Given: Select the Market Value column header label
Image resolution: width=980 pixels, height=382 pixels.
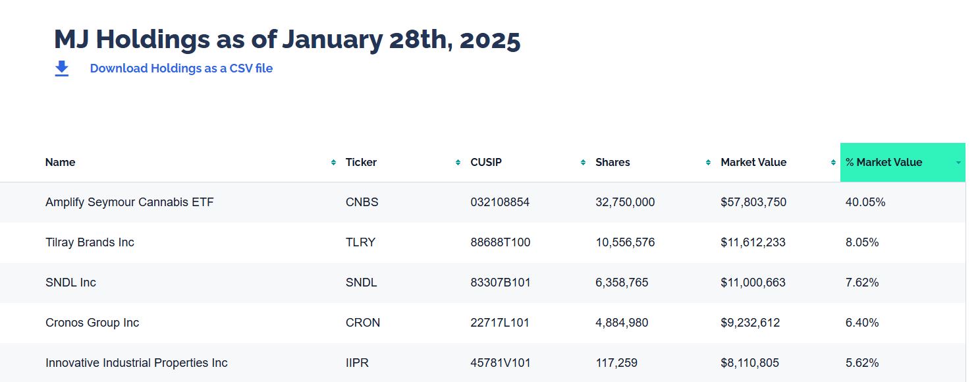Looking at the screenshot, I should click(753, 163).
